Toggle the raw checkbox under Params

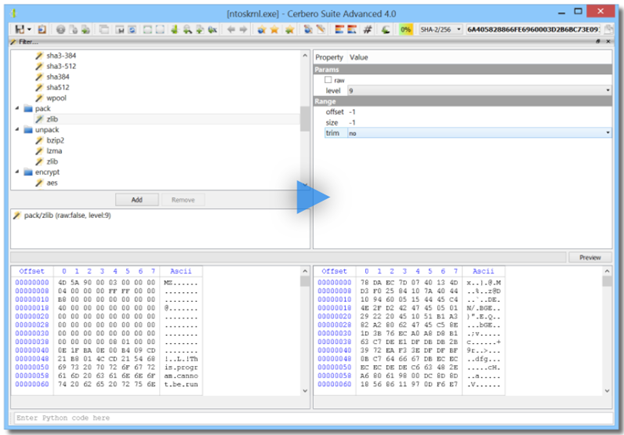pos(328,80)
